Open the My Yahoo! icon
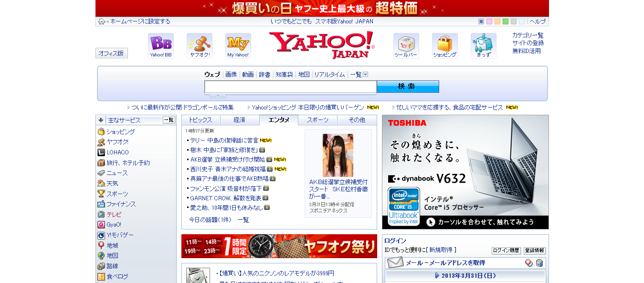644x283 pixels. [238, 46]
